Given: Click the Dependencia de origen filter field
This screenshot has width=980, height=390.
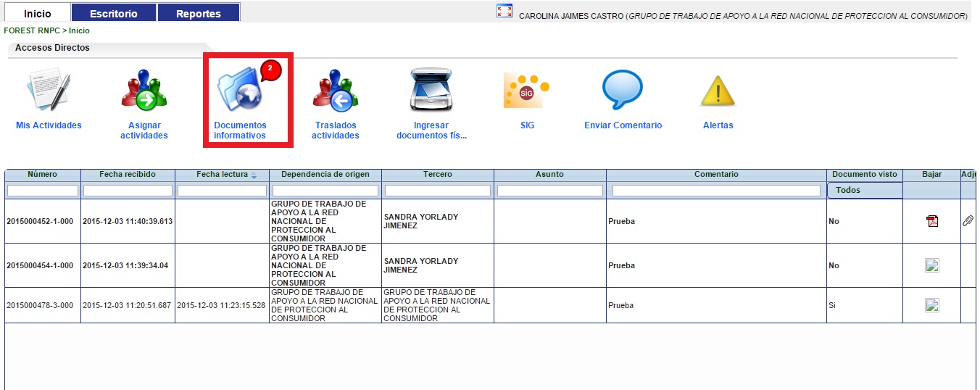Looking at the screenshot, I should click(325, 191).
